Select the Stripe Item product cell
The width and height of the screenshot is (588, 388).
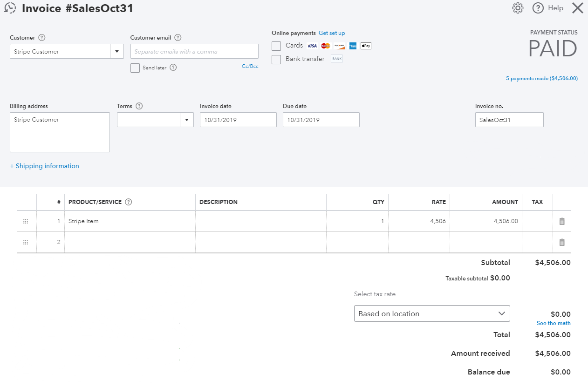pyautogui.click(x=130, y=221)
